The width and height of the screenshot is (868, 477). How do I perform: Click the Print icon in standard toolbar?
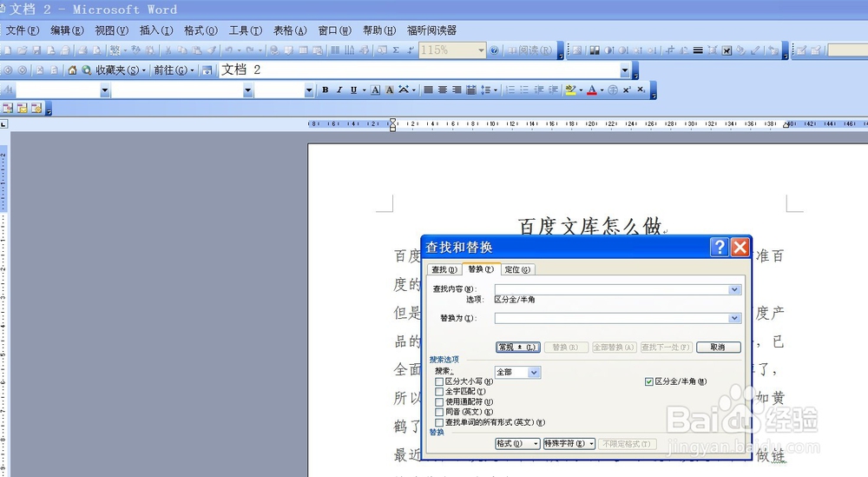82,50
